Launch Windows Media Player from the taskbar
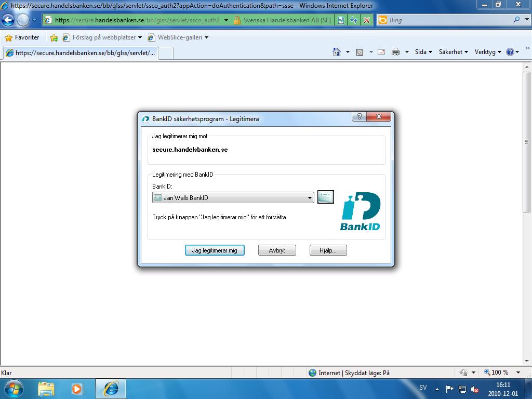Screen dimensions: 532x399 pyautogui.click(x=77, y=389)
